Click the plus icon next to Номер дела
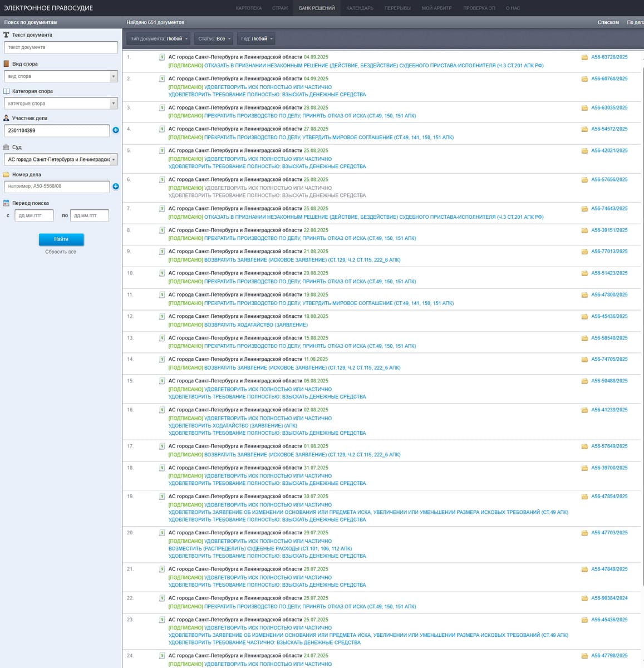This screenshot has height=668, width=644. [x=116, y=186]
